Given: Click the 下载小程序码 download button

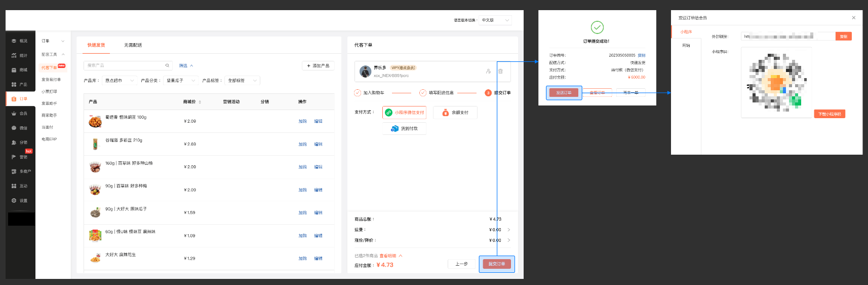Looking at the screenshot, I should tap(830, 114).
